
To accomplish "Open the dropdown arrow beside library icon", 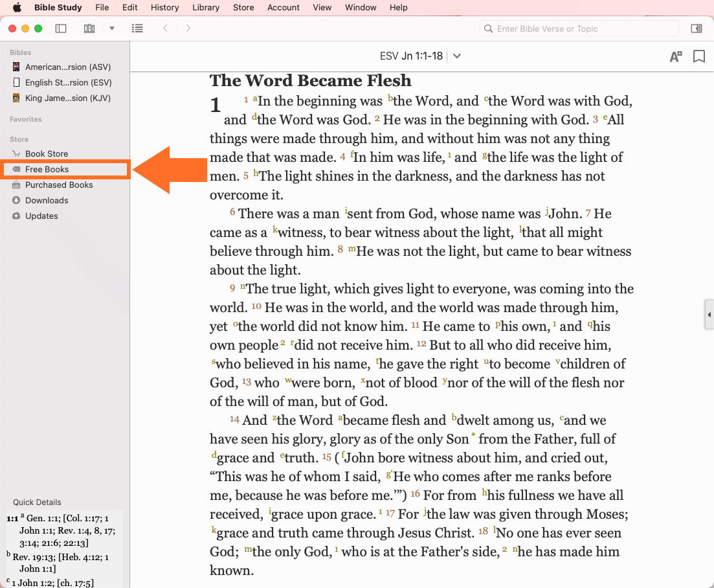I will tap(111, 28).
